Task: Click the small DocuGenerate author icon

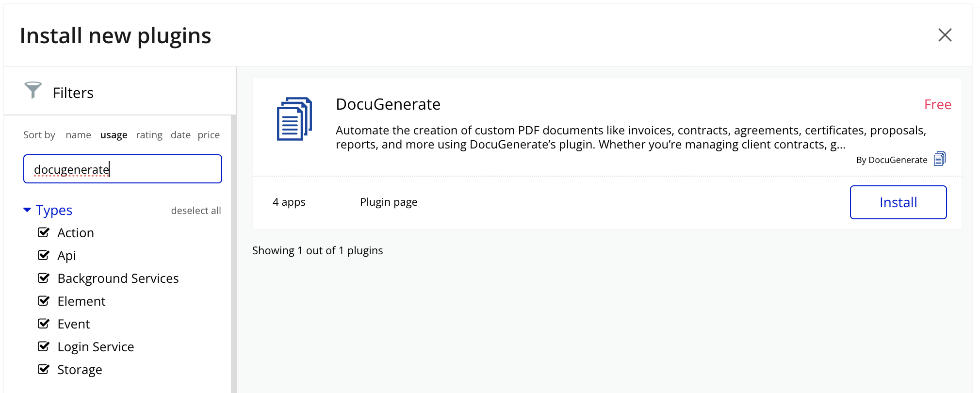Action: (x=939, y=159)
